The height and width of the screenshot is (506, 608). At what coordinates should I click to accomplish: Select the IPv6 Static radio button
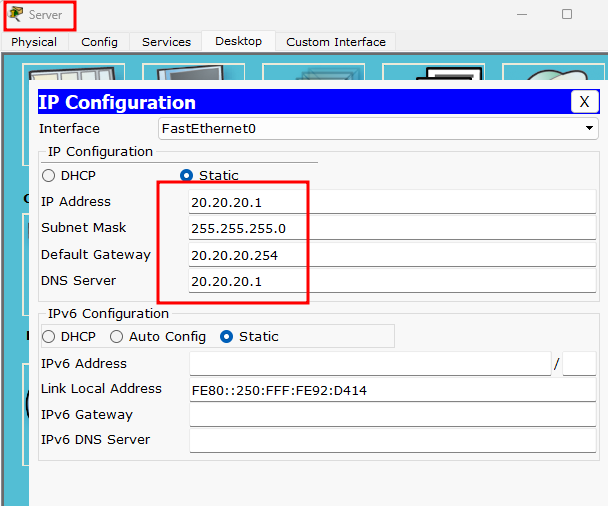(x=226, y=337)
